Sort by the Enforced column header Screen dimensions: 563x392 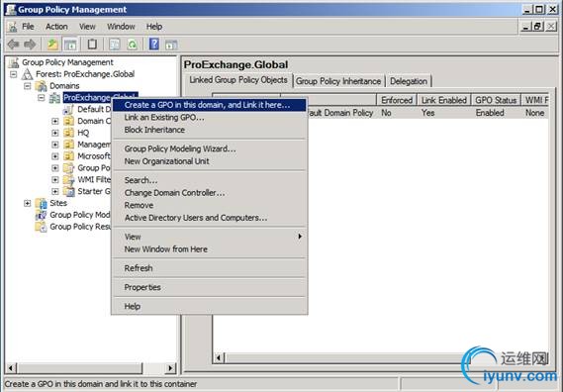pos(397,100)
